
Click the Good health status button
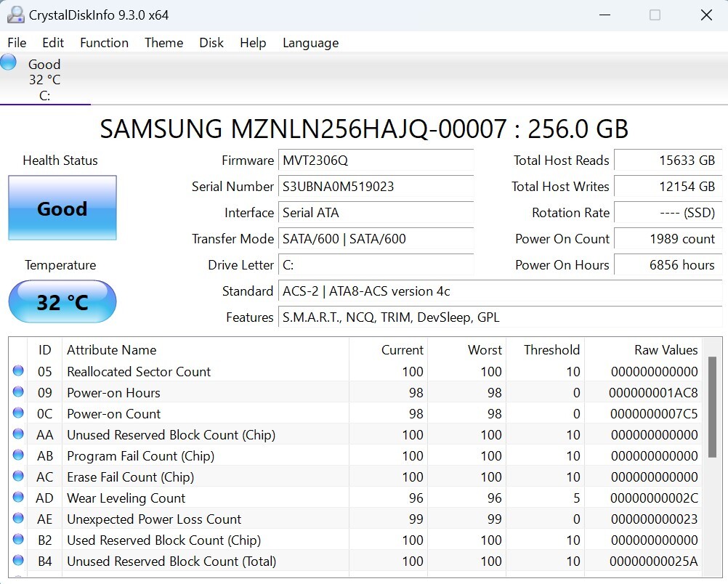point(62,208)
